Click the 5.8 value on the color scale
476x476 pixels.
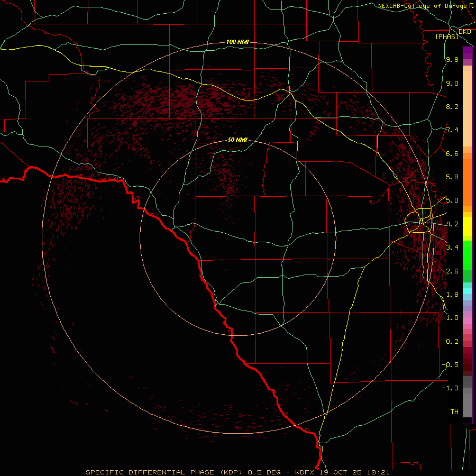[x=452, y=177]
